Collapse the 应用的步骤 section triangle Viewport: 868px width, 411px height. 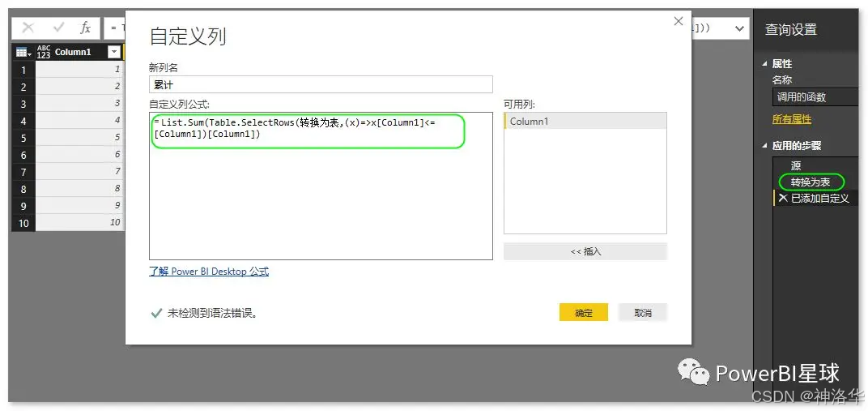click(x=765, y=146)
